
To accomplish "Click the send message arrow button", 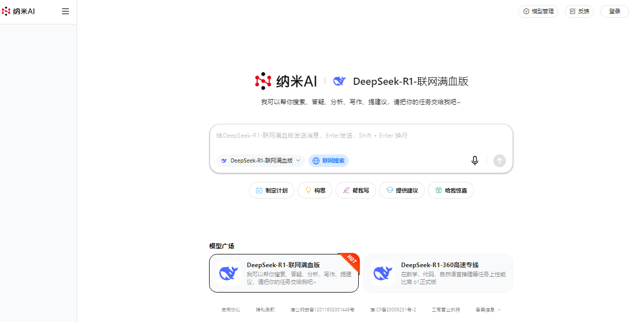I will (x=499, y=160).
